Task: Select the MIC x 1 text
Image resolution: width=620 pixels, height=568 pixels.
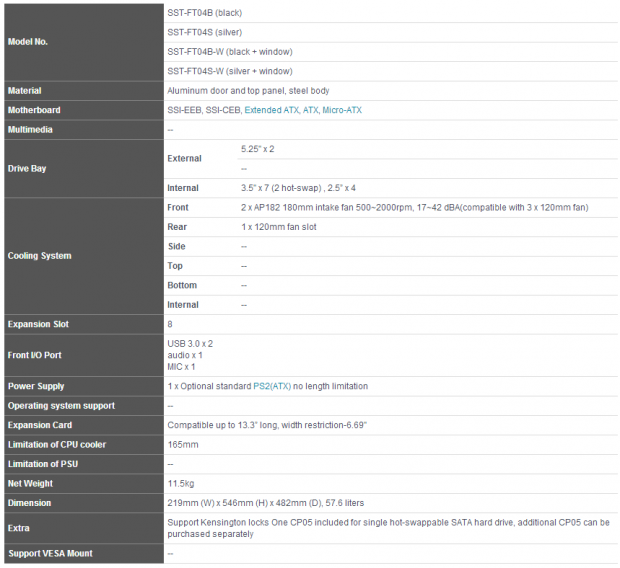Action: (181, 367)
